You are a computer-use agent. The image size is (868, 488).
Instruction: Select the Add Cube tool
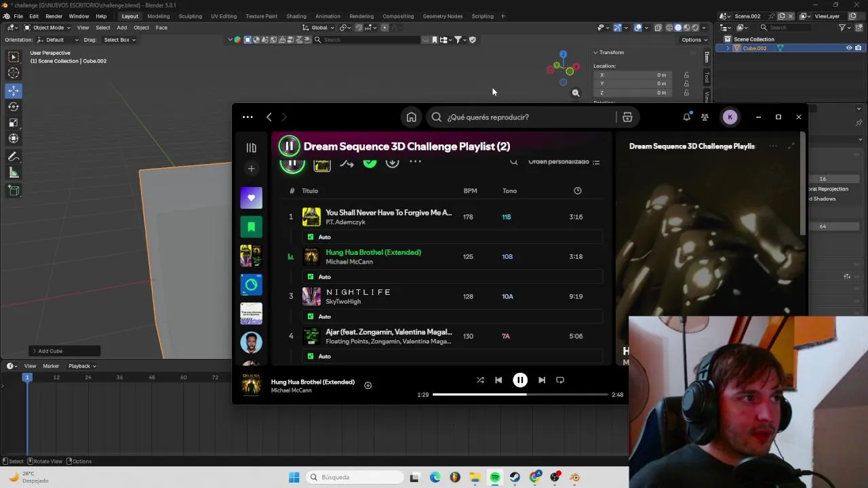point(14,190)
